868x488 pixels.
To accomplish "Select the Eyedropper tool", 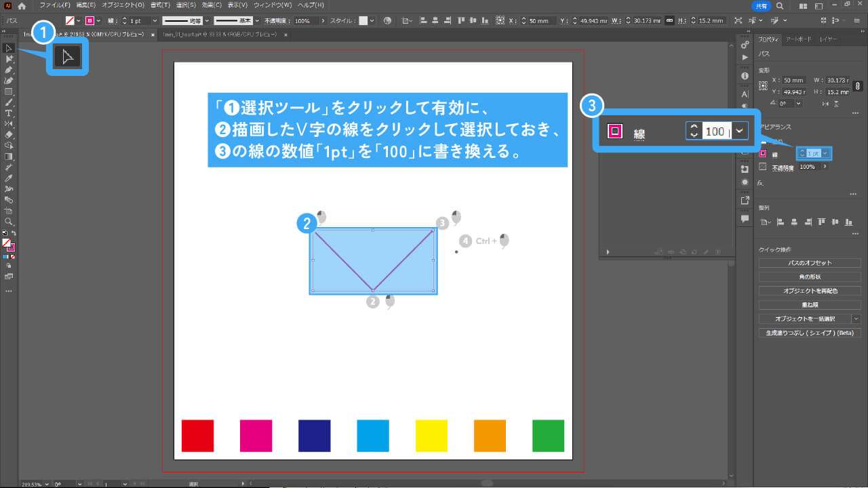I will pos(9,178).
